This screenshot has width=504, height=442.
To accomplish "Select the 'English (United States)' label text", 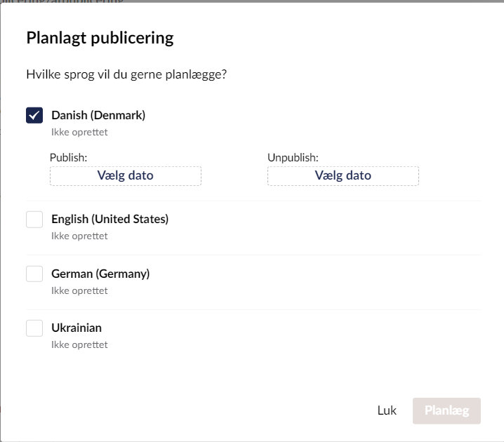I will 110,219.
